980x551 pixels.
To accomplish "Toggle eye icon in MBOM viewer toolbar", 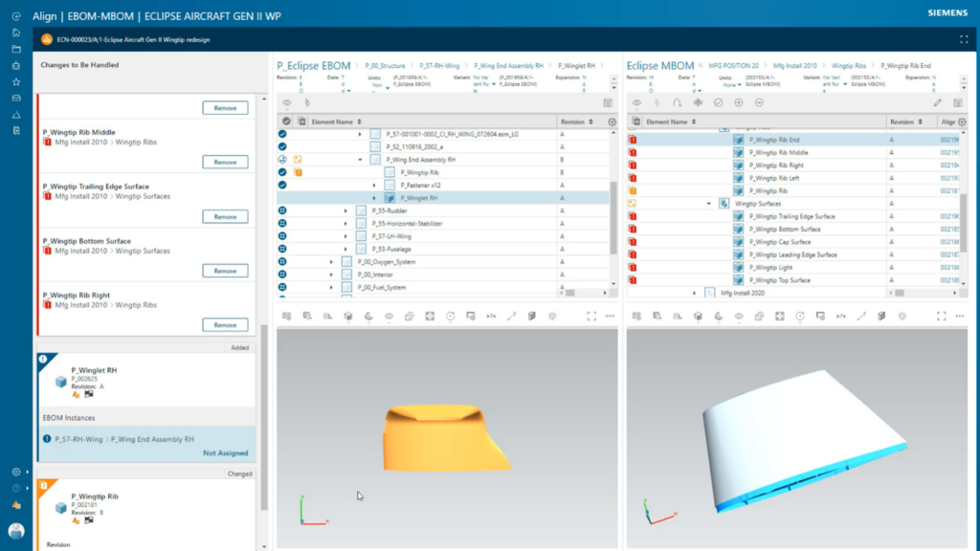I will pyautogui.click(x=739, y=316).
